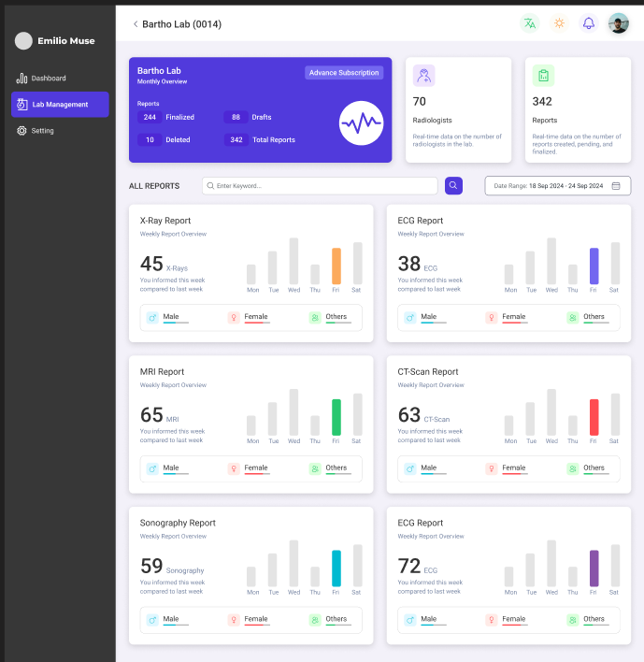Click the purple search button

coord(453,186)
